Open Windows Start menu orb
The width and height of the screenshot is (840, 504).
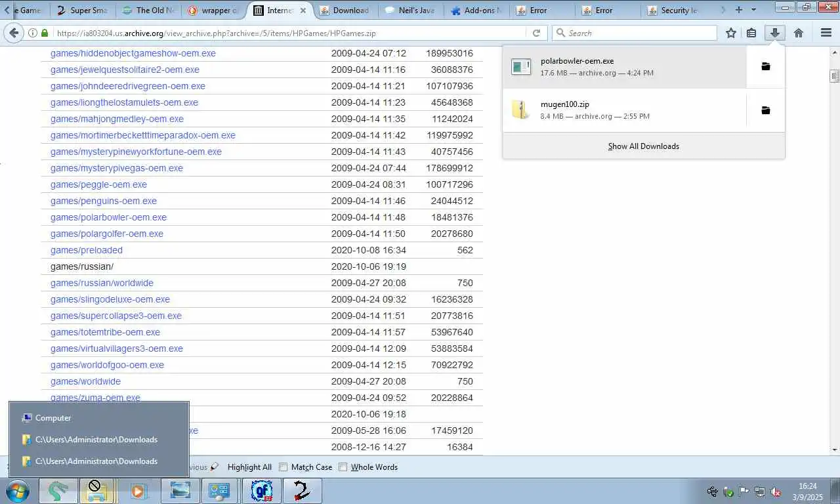pos(18,491)
